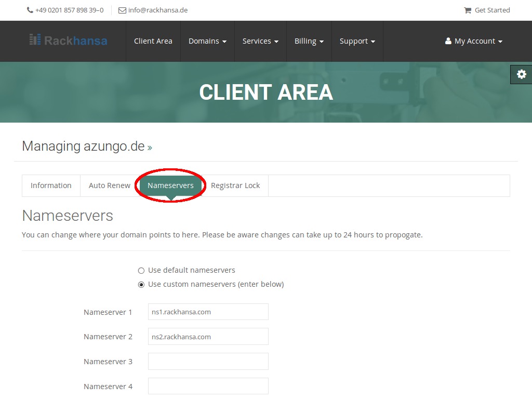Open the Registrar Lock tab
The width and height of the screenshot is (532, 399).
pyautogui.click(x=235, y=185)
